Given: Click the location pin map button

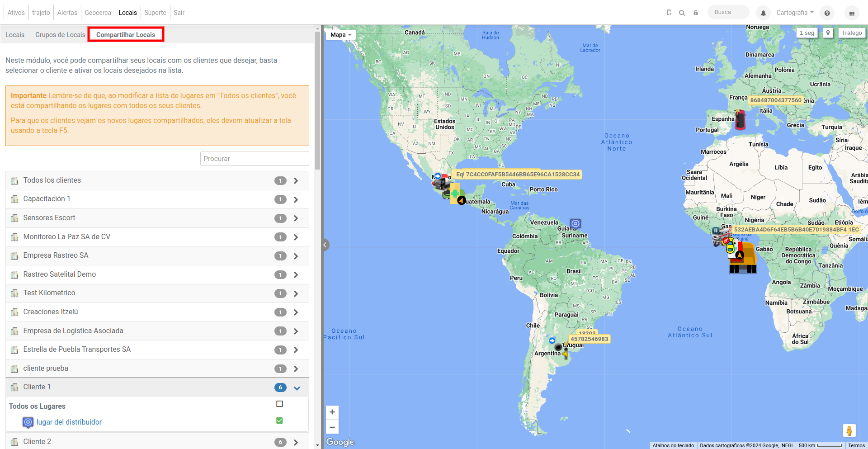Looking at the screenshot, I should 828,33.
